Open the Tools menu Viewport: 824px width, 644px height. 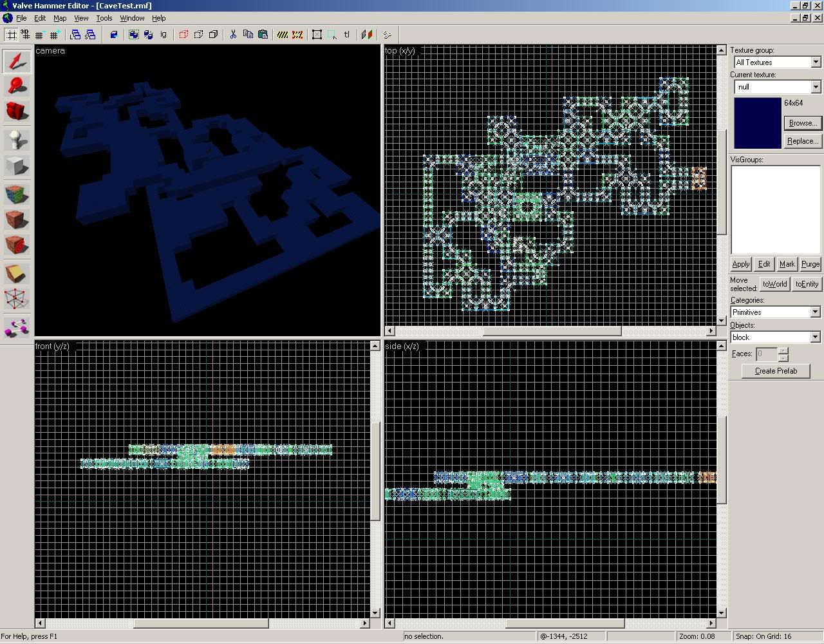(104, 18)
